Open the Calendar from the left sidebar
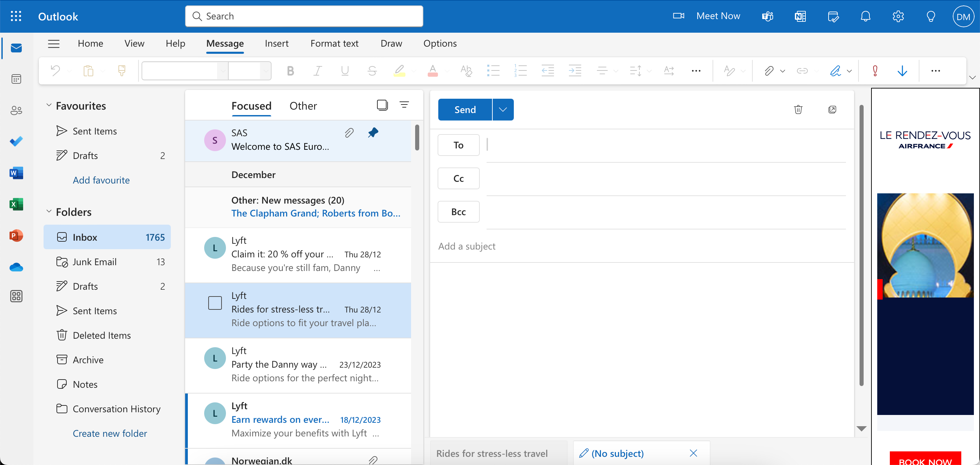Screen dimensions: 980x465 click(16, 79)
